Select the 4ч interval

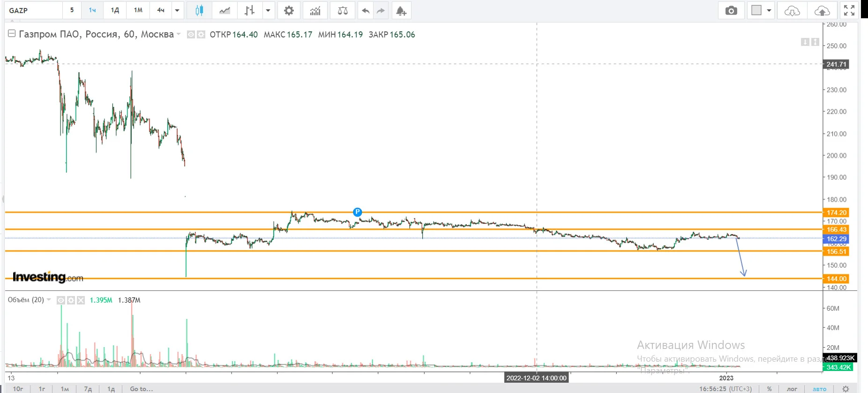coord(161,10)
